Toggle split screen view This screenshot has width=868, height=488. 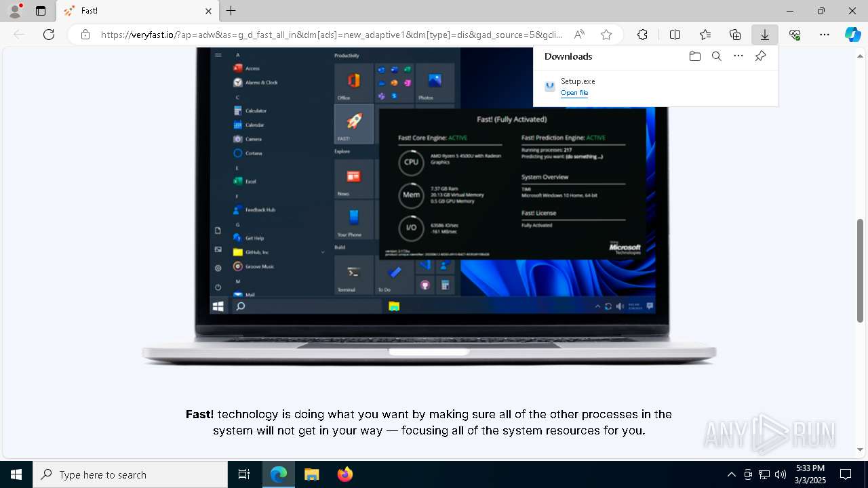[675, 35]
